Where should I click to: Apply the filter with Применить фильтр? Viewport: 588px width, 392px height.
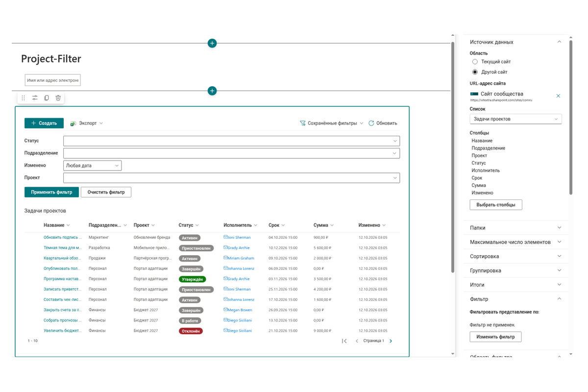tap(51, 192)
